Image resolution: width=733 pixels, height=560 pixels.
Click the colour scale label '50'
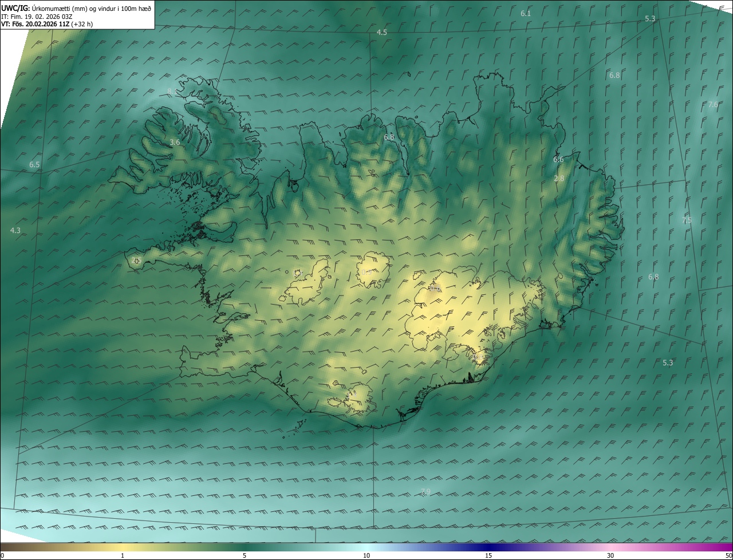click(728, 556)
